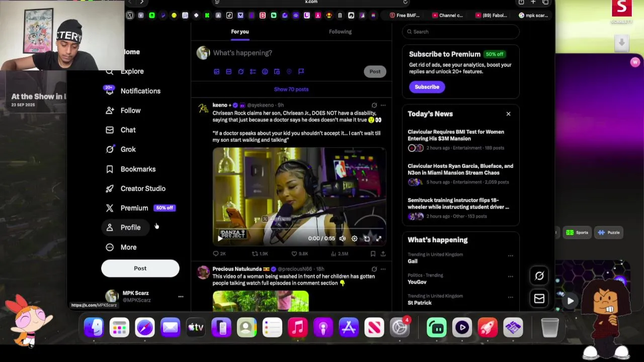Open the (89) Fabol... browser tab
Image resolution: width=644 pixels, height=362 pixels.
pos(491,16)
